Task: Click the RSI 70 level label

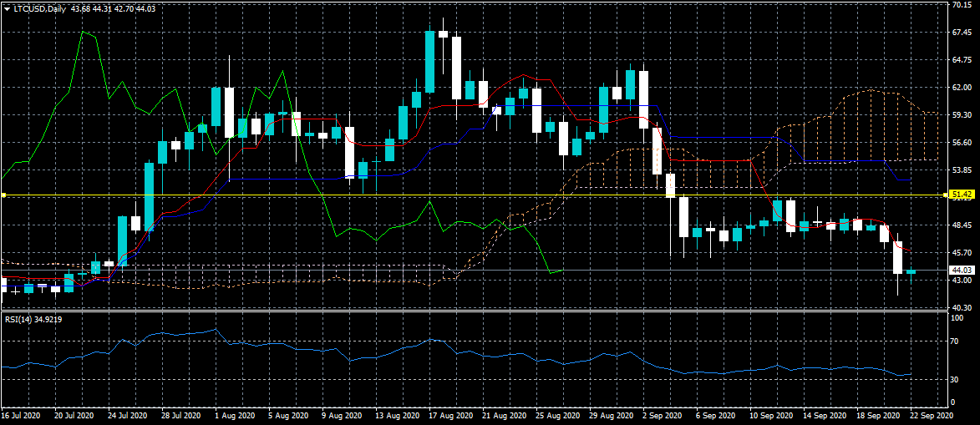Action: (956, 342)
